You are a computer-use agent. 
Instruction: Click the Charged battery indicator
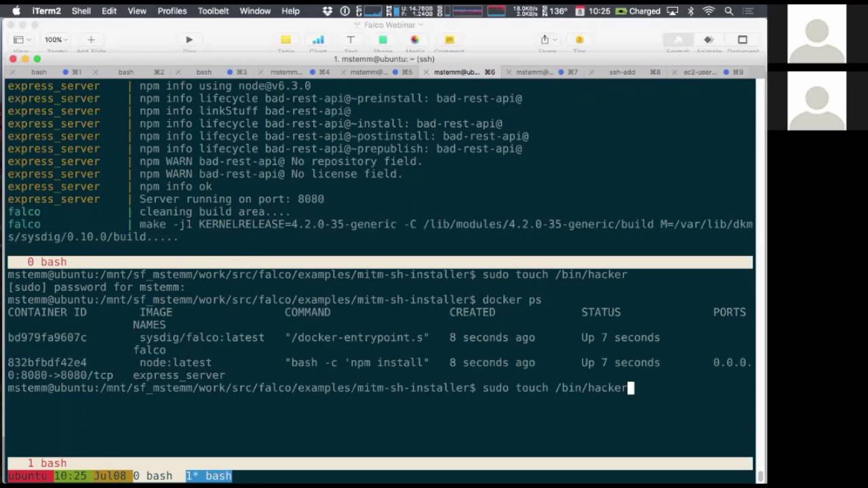(x=637, y=11)
